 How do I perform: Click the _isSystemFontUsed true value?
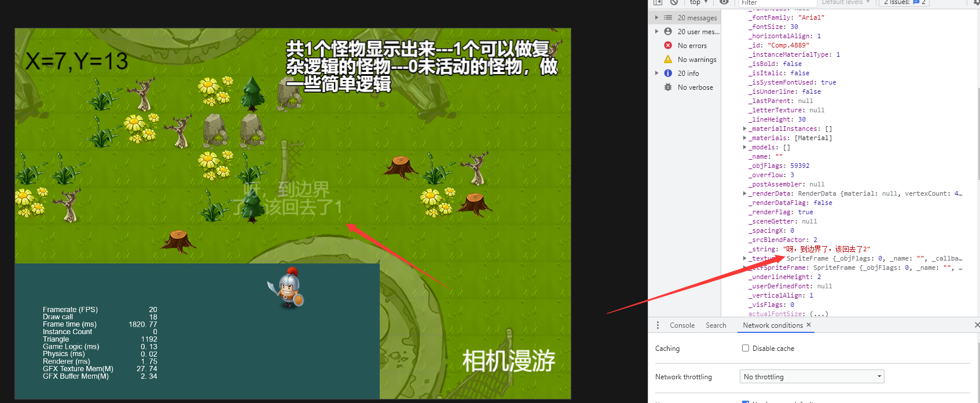tap(828, 83)
